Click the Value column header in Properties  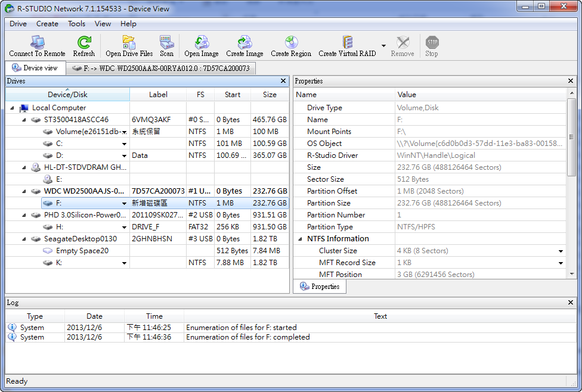pyautogui.click(x=481, y=95)
